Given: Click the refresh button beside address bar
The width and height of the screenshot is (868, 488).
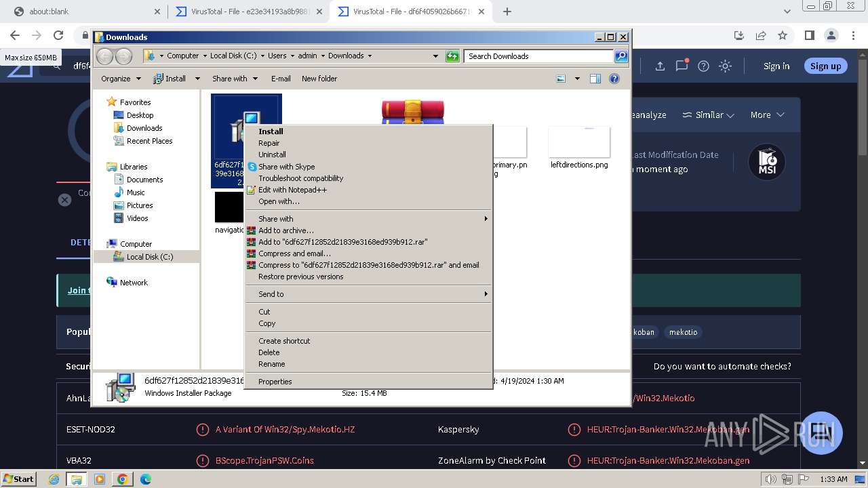Looking at the screenshot, I should click(x=452, y=56).
